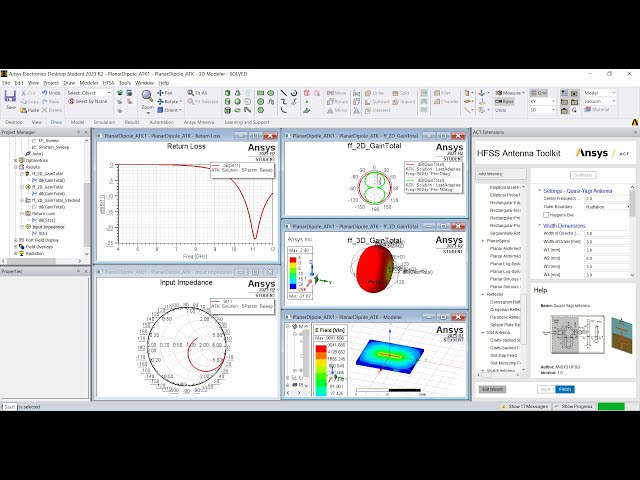640x480 pixels.
Task: Open the Tools menu
Action: 124,83
